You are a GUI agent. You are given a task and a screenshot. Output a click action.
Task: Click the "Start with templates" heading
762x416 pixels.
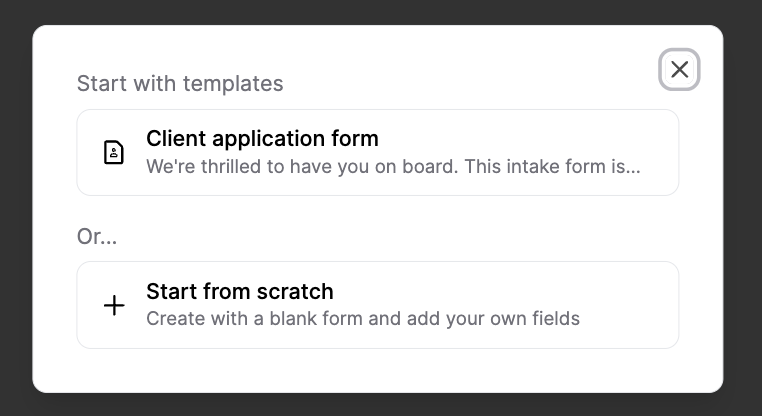coord(180,83)
